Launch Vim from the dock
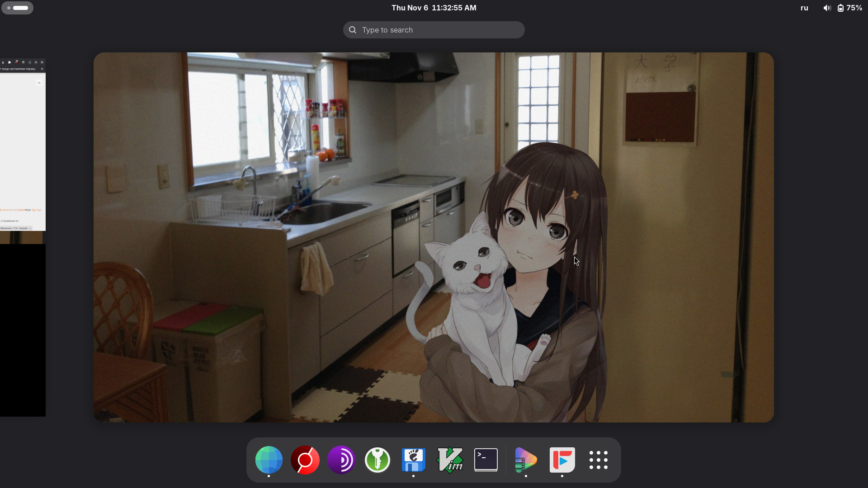This screenshot has width=868, height=488. coord(450,460)
